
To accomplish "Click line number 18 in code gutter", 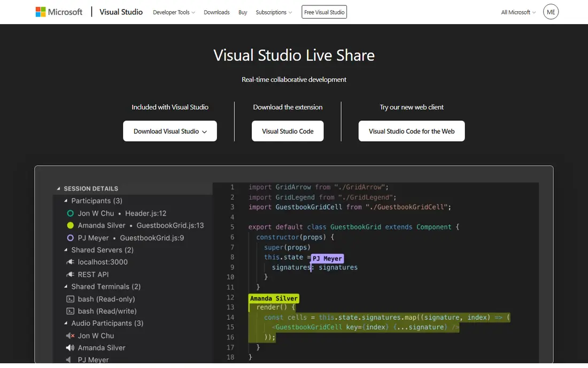I will 230,357.
